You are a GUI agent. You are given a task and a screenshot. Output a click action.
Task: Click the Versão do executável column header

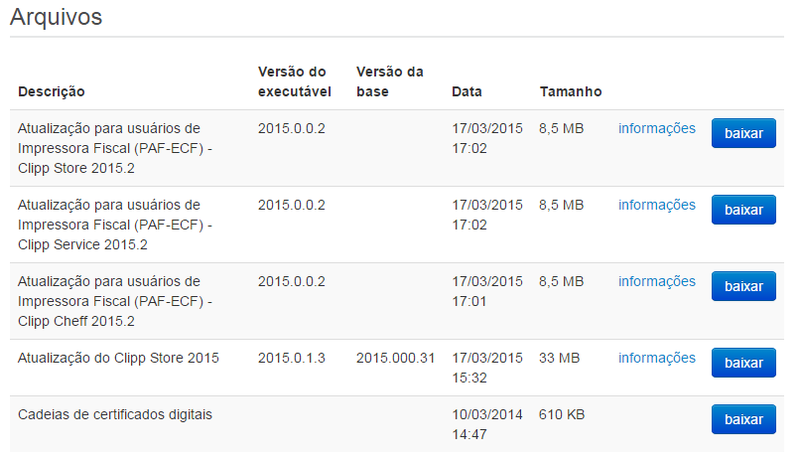tap(292, 81)
